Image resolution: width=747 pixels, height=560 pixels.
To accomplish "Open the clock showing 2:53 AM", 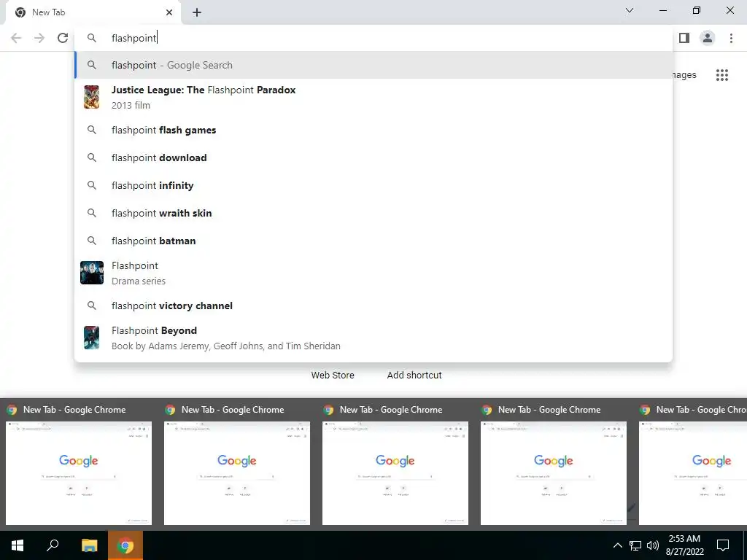I will pyautogui.click(x=684, y=545).
